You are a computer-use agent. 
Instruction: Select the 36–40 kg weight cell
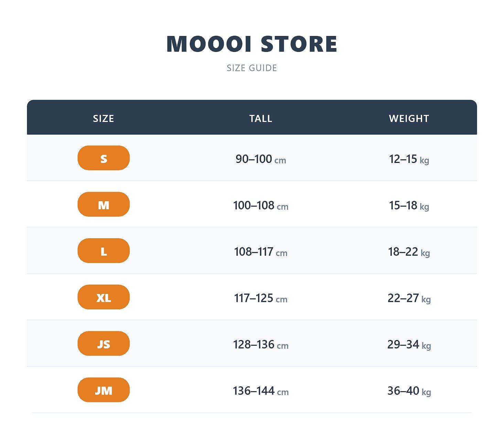point(409,391)
